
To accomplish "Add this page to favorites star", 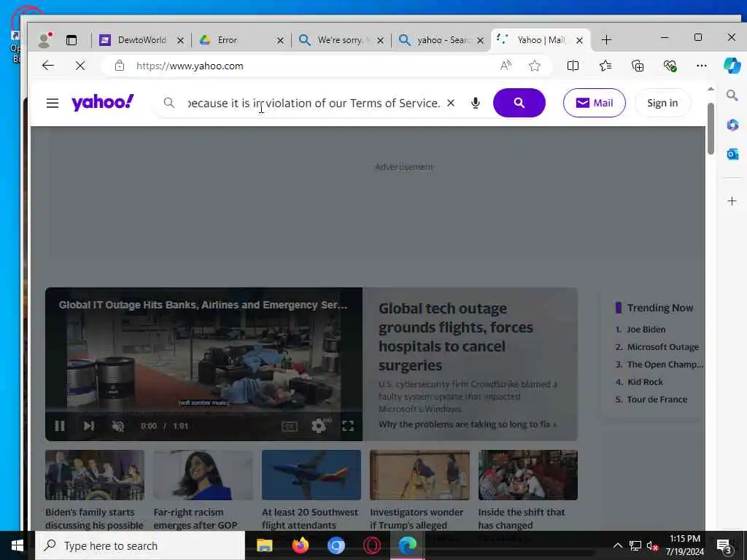I will [535, 66].
